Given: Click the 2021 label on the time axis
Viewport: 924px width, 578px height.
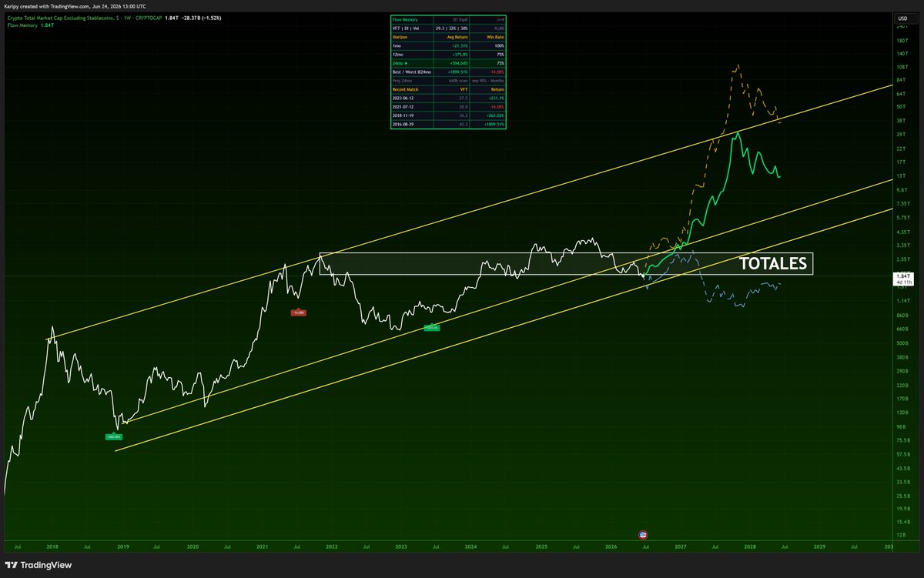Looking at the screenshot, I should point(263,546).
